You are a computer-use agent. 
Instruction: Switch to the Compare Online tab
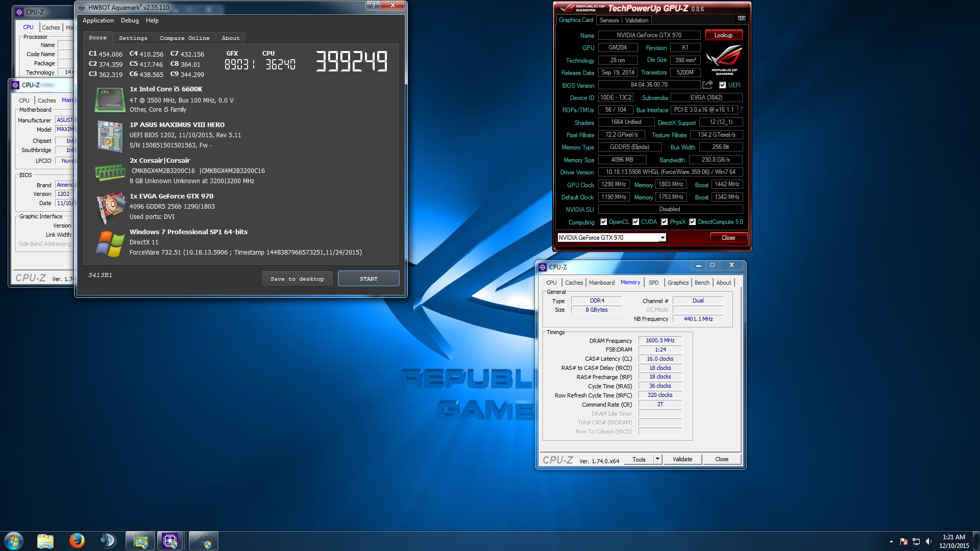click(184, 38)
